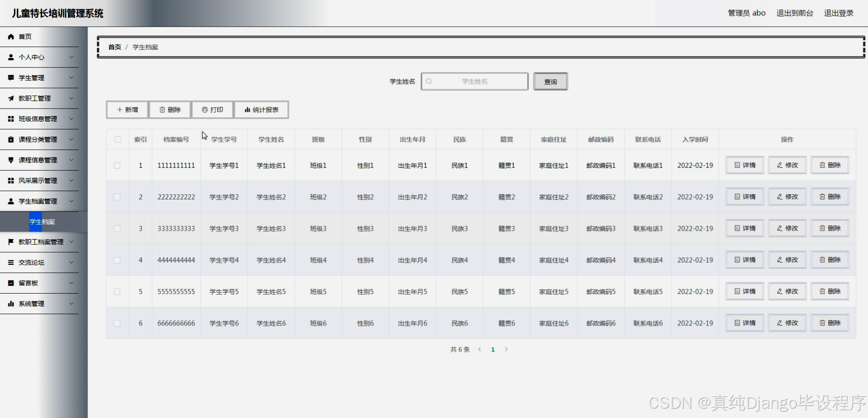
Task: Go to previous page arrow in pagination
Action: (x=480, y=349)
